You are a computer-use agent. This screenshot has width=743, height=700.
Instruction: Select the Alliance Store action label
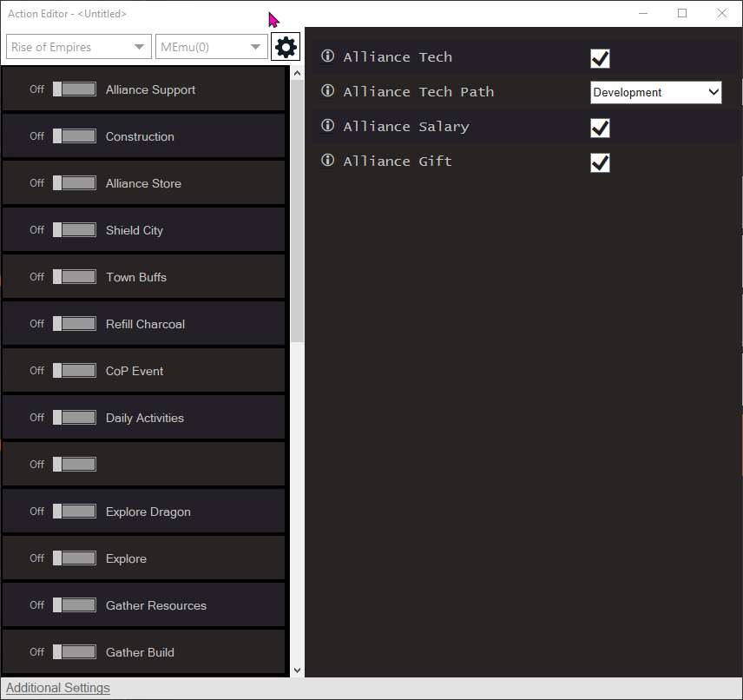click(143, 183)
